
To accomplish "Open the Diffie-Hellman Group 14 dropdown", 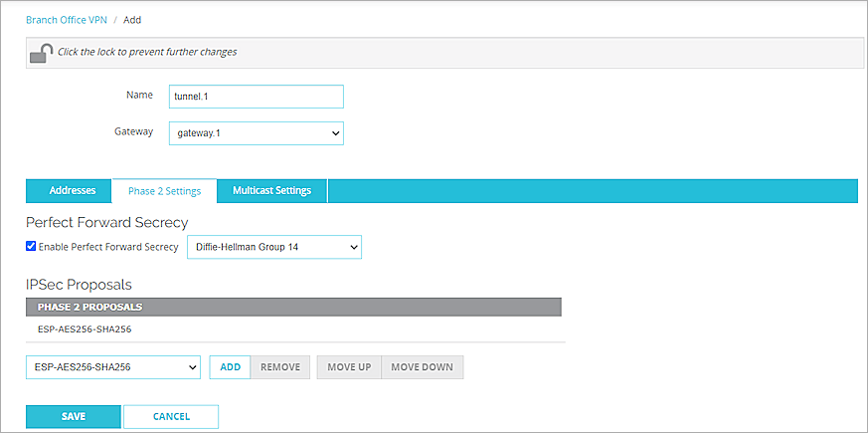I will point(273,247).
